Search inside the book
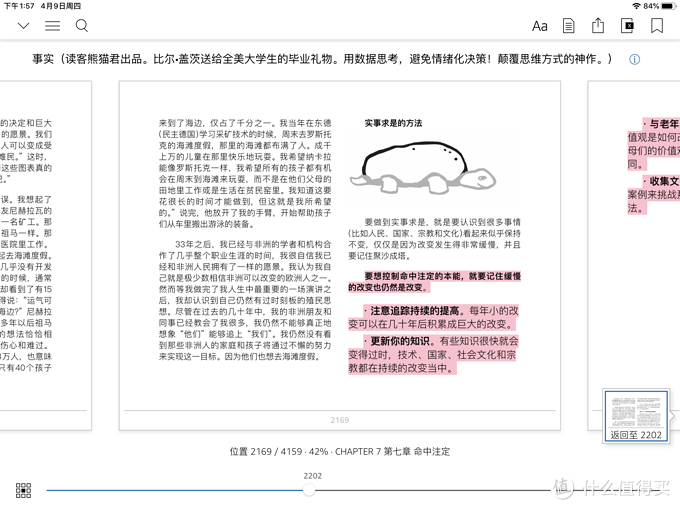The height and width of the screenshot is (510, 680). click(x=82, y=26)
